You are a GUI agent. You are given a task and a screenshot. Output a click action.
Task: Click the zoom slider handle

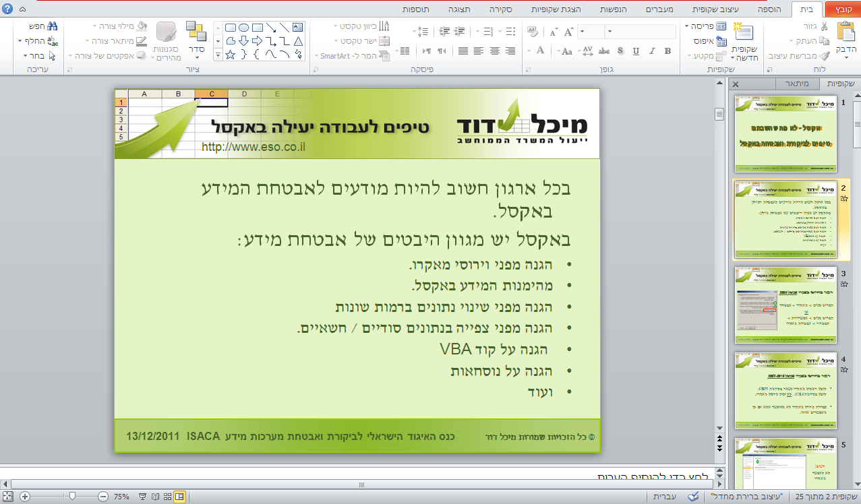pos(72,497)
